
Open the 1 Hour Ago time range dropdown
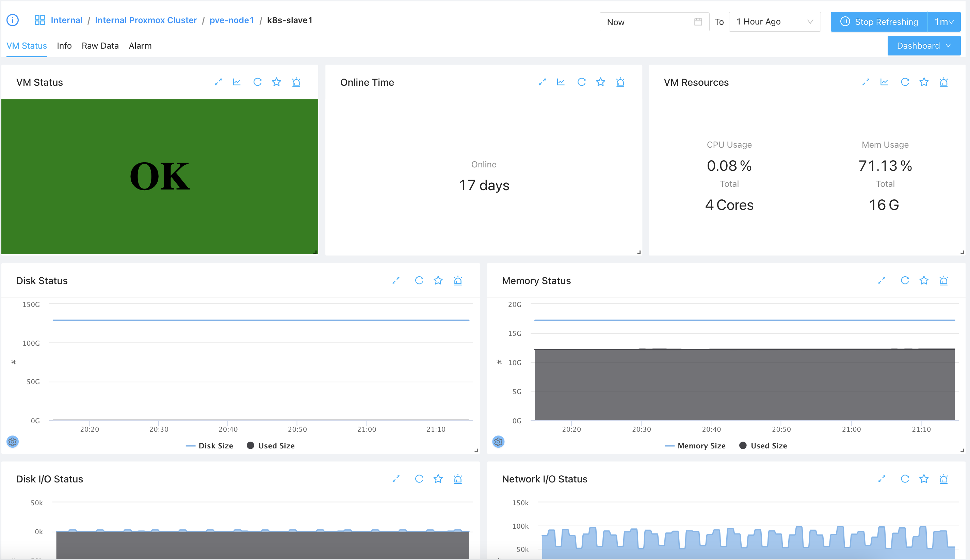tap(774, 22)
